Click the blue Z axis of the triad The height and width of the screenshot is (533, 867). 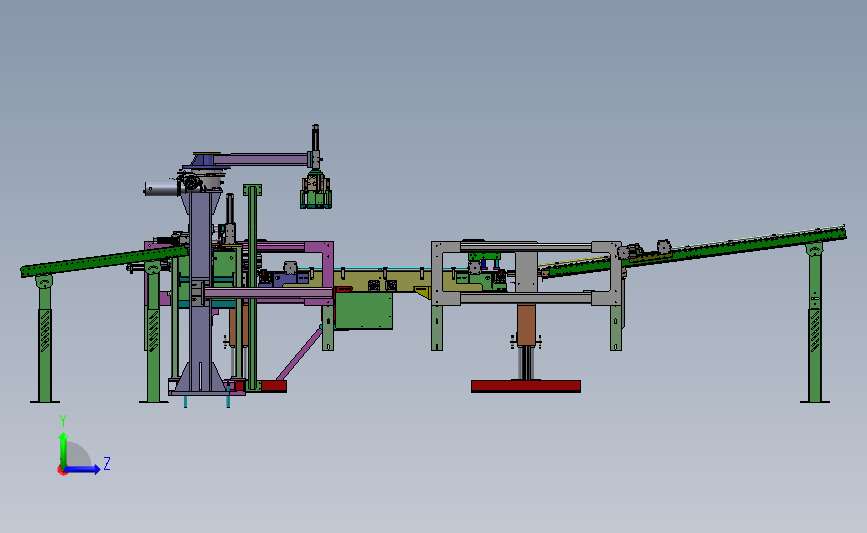83,469
